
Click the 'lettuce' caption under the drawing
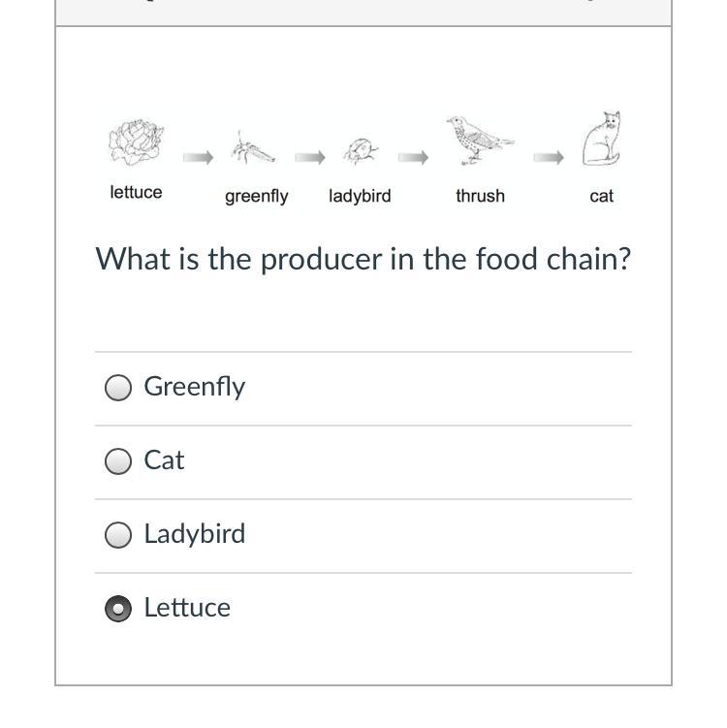coord(136,192)
